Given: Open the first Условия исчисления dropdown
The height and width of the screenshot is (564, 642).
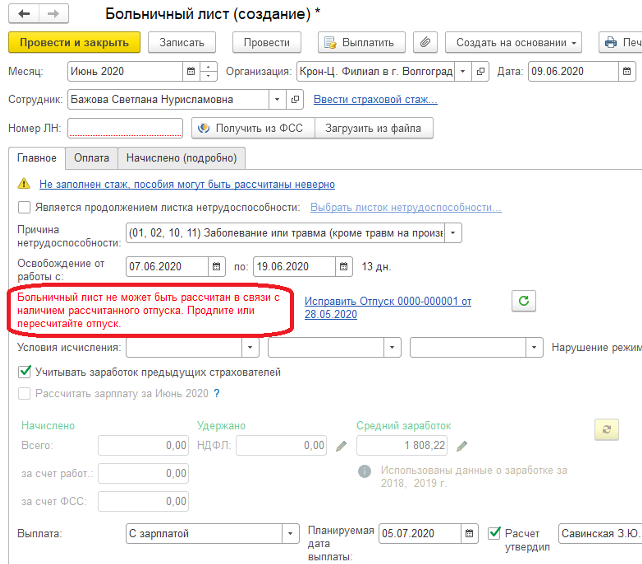Looking at the screenshot, I should point(250,347).
